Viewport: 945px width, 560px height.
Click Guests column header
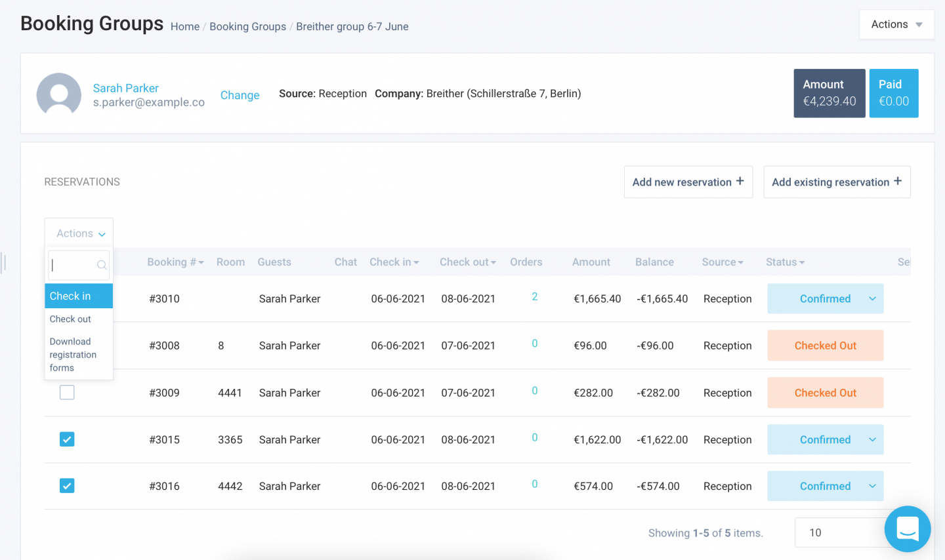pos(274,262)
